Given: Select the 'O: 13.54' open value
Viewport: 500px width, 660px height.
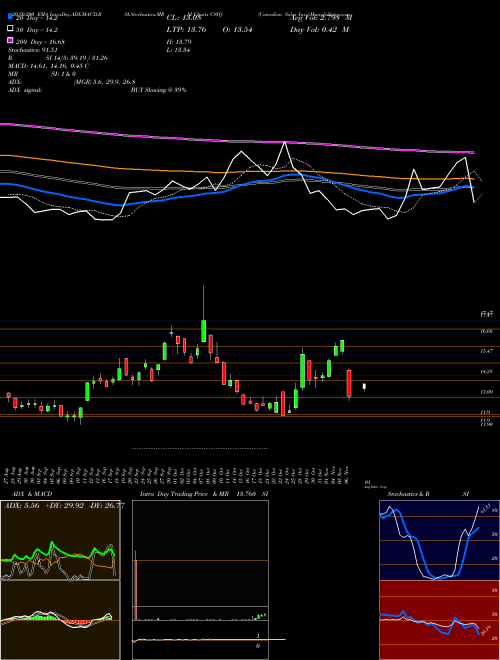Looking at the screenshot, I should [x=237, y=29].
